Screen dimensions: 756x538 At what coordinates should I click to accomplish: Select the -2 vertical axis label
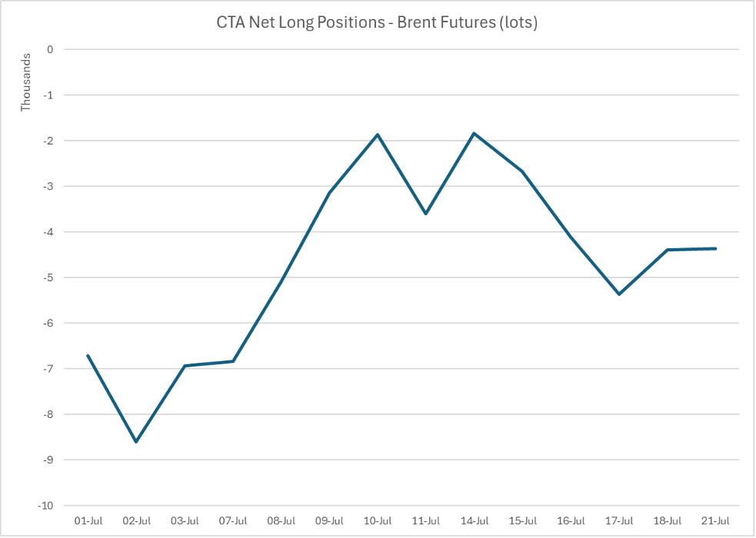coord(49,141)
